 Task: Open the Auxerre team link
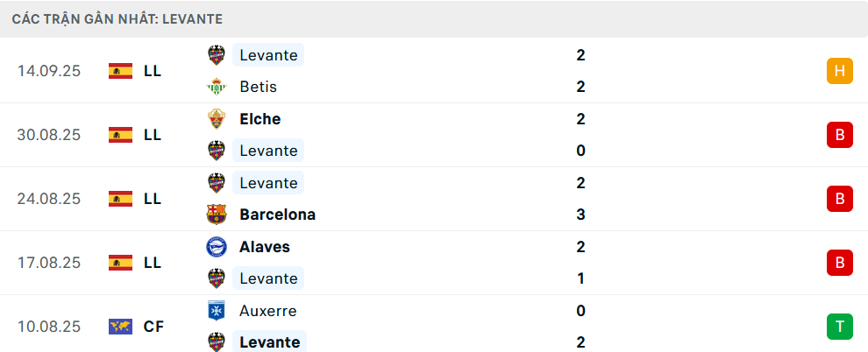tap(267, 311)
